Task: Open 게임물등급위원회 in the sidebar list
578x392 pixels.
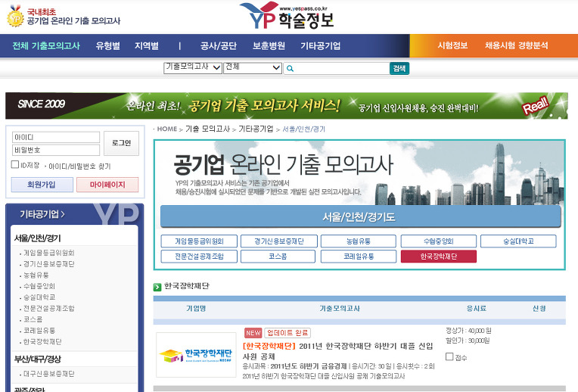Action: tap(49, 253)
